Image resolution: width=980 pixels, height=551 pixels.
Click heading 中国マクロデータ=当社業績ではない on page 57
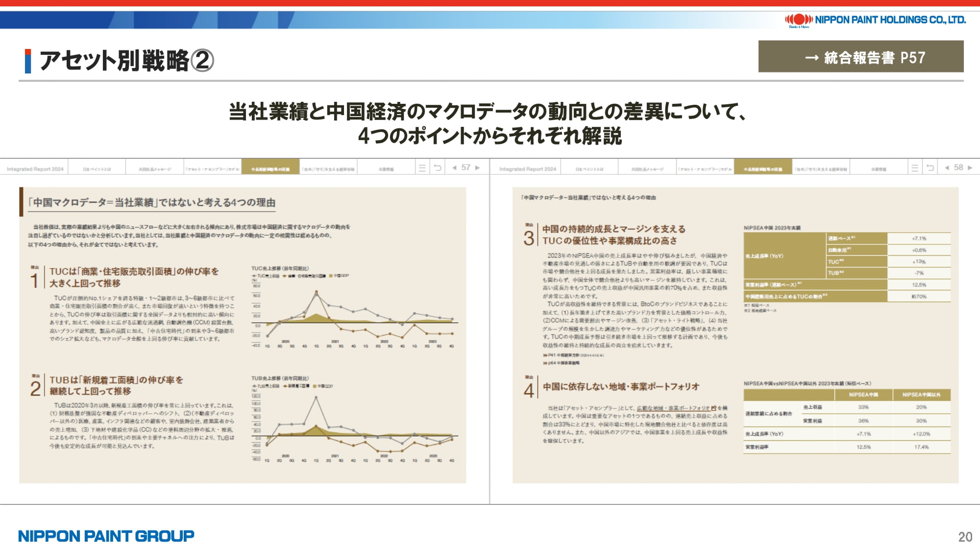pyautogui.click(x=152, y=203)
